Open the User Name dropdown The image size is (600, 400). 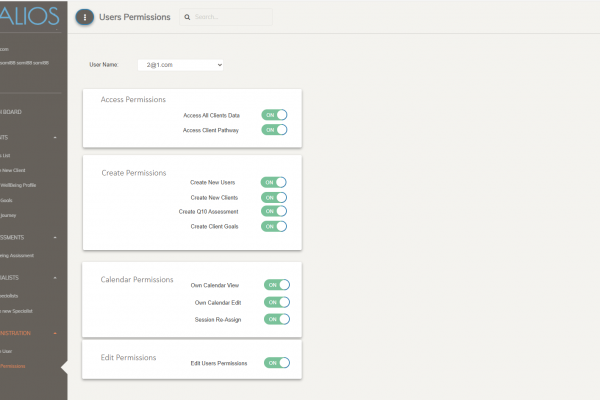coord(180,65)
